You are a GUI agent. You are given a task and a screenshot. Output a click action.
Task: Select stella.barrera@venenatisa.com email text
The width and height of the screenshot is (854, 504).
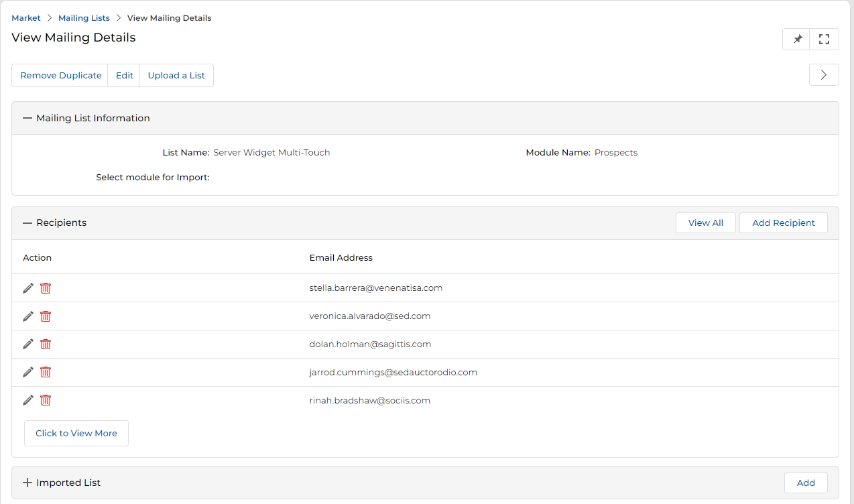[376, 288]
